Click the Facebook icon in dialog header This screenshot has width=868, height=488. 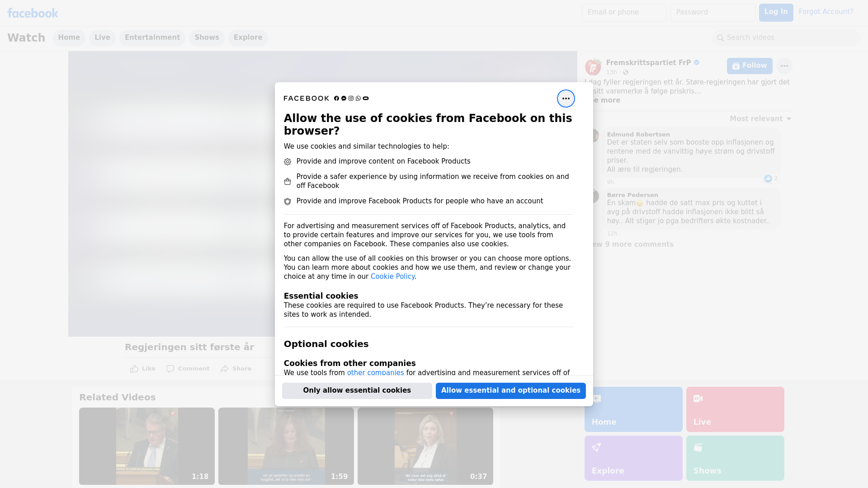[x=336, y=99]
